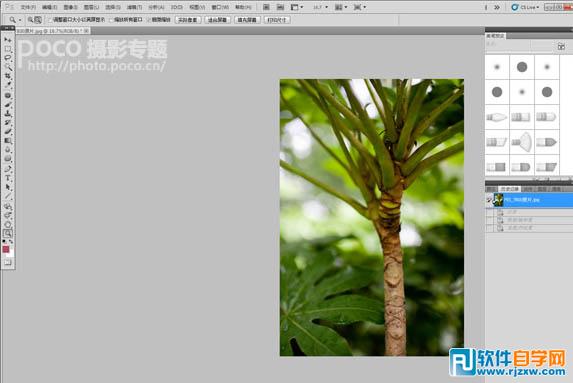Select the Zoom magnifier tool in the toolbox

click(8, 233)
